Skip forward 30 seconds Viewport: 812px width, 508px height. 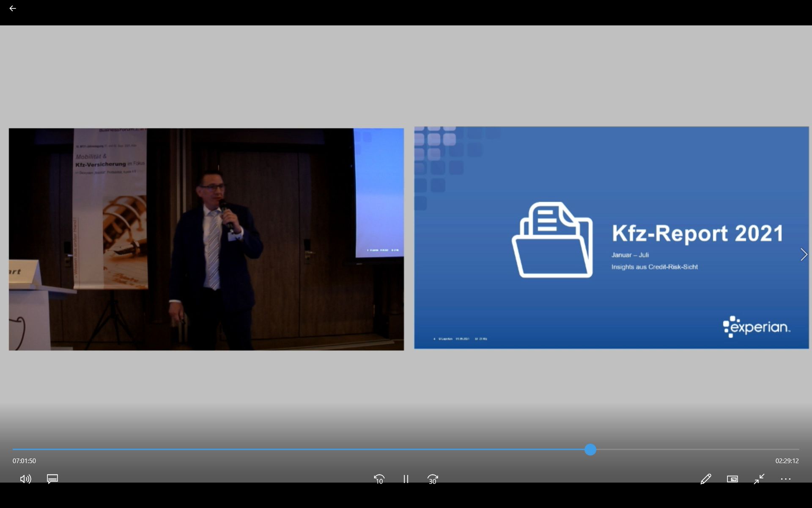tap(432, 479)
